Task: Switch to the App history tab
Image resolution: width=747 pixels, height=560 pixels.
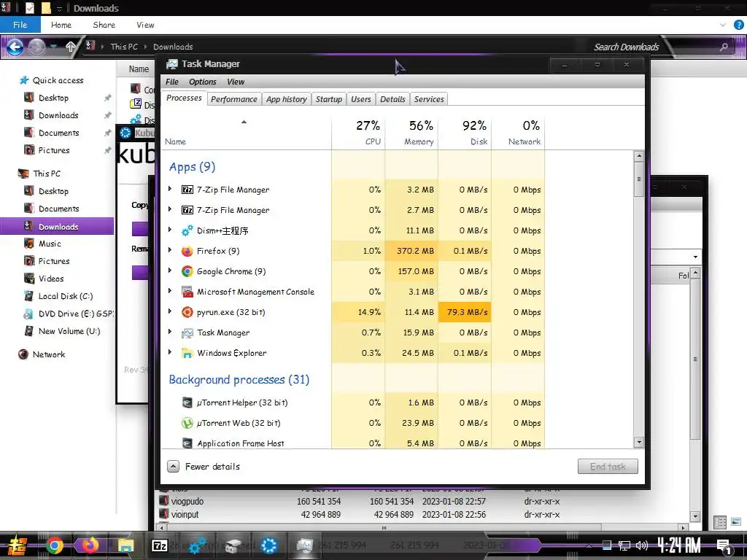Action: tap(286, 99)
